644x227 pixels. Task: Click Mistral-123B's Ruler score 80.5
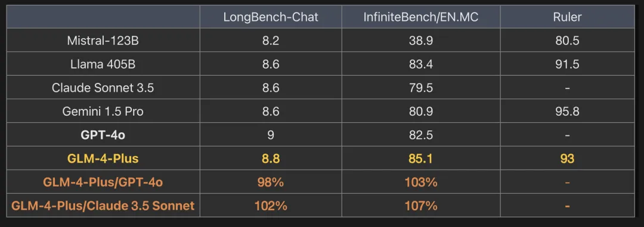pos(567,41)
